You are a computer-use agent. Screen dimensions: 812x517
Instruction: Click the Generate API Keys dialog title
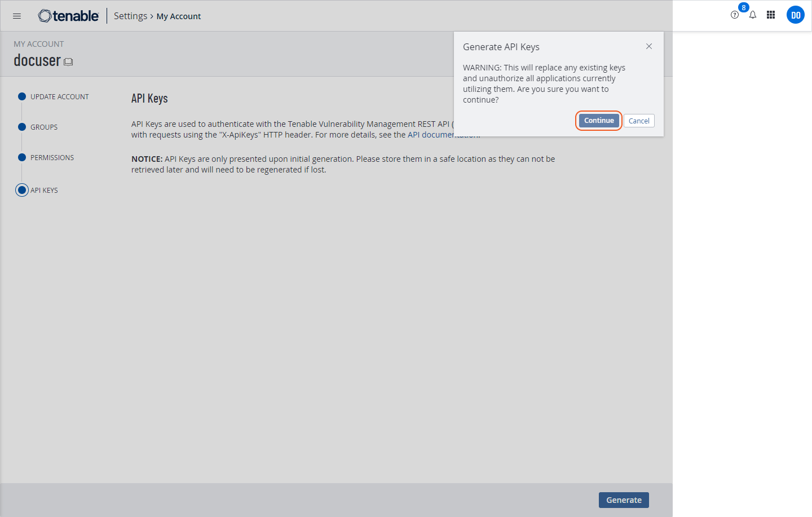coord(501,47)
